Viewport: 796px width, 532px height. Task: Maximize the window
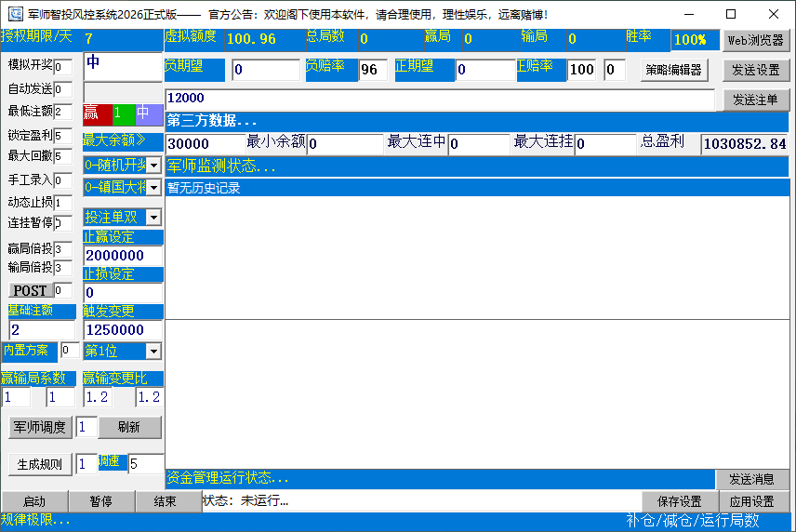pyautogui.click(x=731, y=14)
